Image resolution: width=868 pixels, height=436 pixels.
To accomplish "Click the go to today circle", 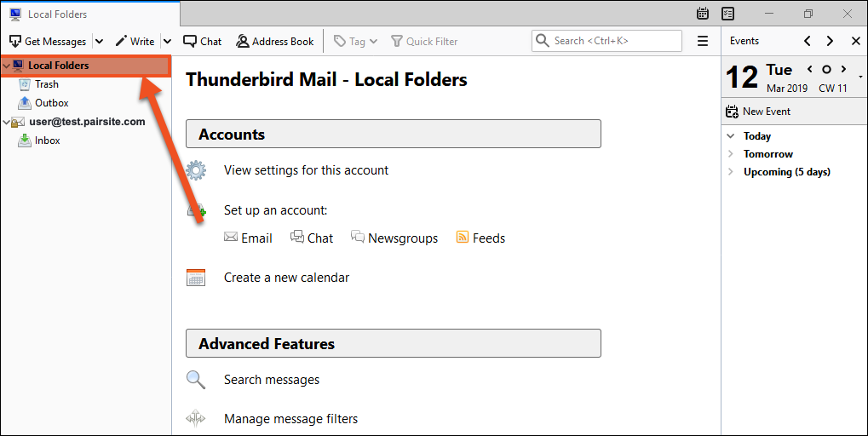I will tap(826, 69).
